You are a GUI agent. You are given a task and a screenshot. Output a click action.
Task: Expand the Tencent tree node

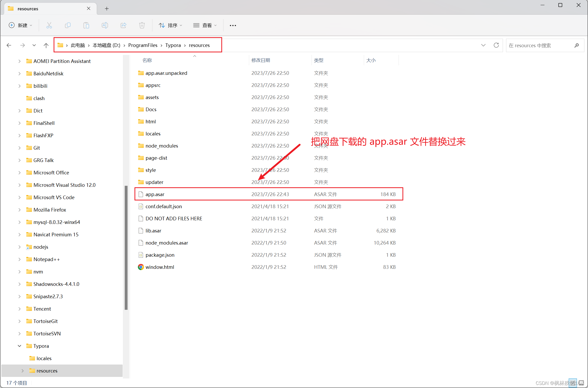point(20,309)
